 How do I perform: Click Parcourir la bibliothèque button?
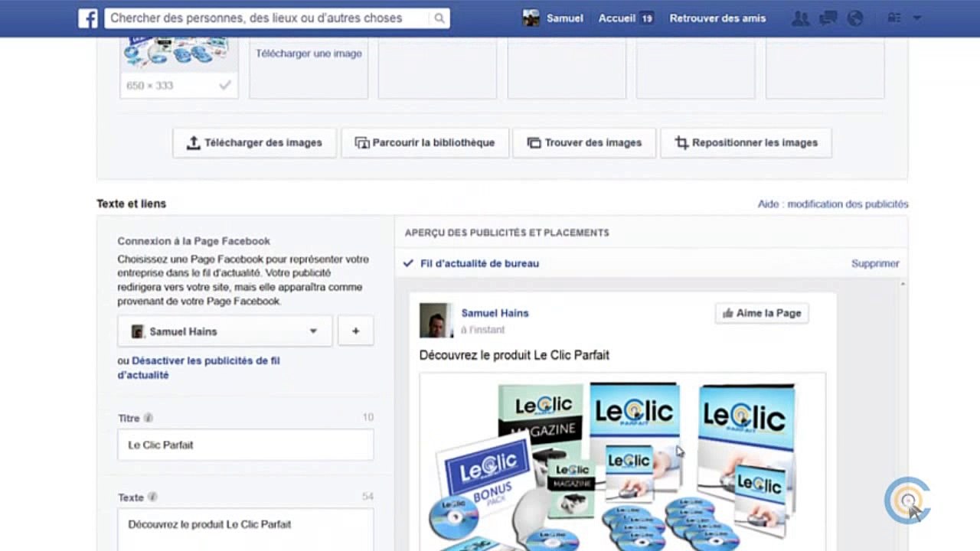click(x=424, y=142)
